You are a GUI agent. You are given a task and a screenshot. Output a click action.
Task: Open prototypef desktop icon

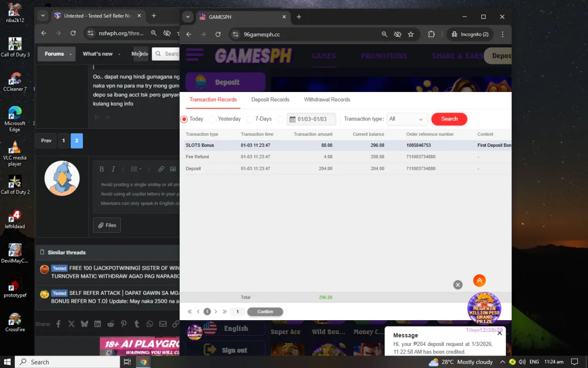[15, 288]
